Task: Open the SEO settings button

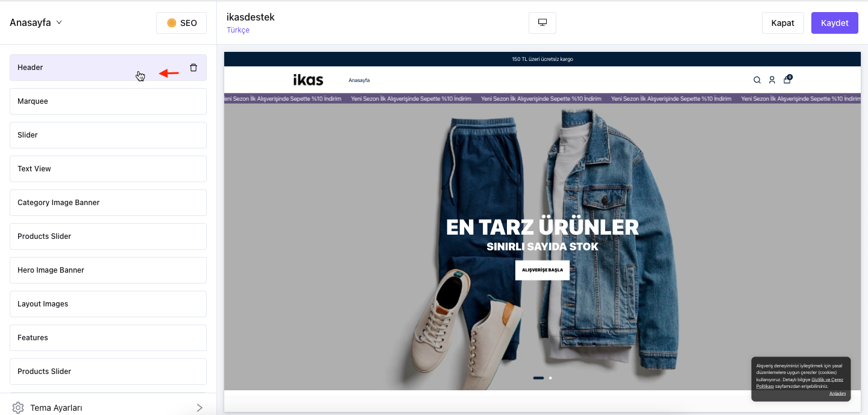Action: [181, 23]
